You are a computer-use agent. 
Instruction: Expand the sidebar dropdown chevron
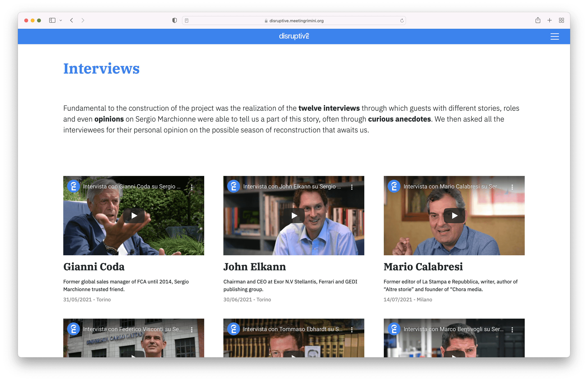61,20
